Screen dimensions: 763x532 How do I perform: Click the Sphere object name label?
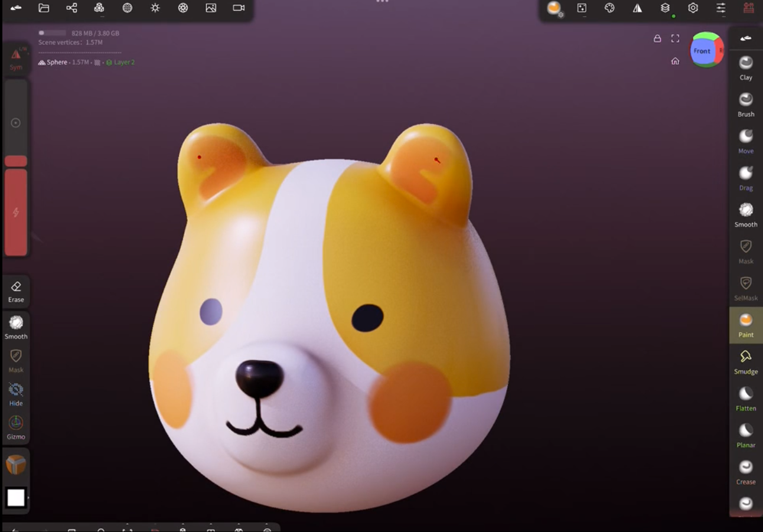click(57, 62)
